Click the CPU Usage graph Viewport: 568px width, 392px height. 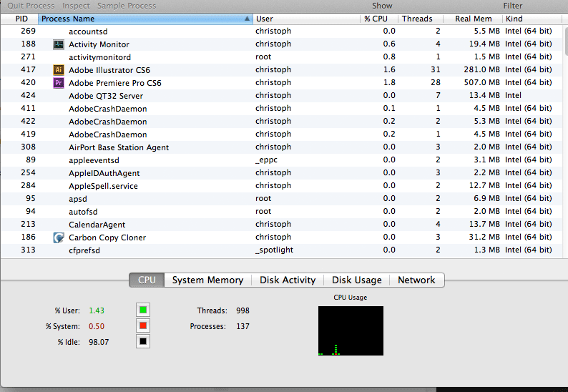pyautogui.click(x=351, y=330)
